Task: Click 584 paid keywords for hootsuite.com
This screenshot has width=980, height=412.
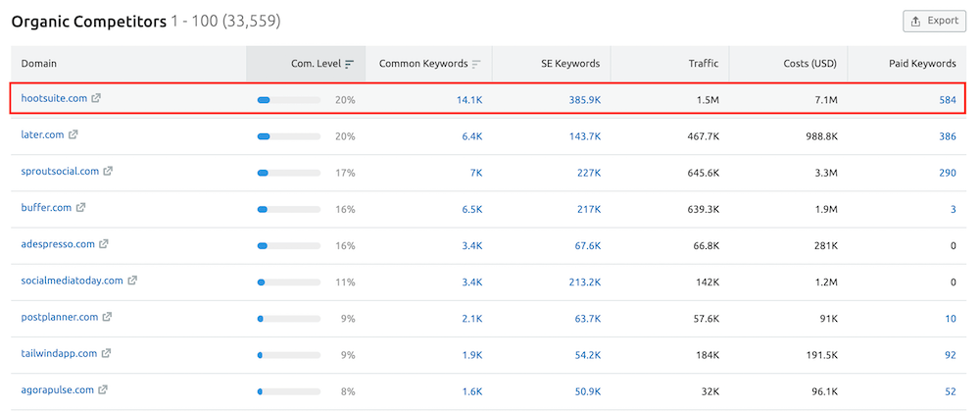Action: 946,99
